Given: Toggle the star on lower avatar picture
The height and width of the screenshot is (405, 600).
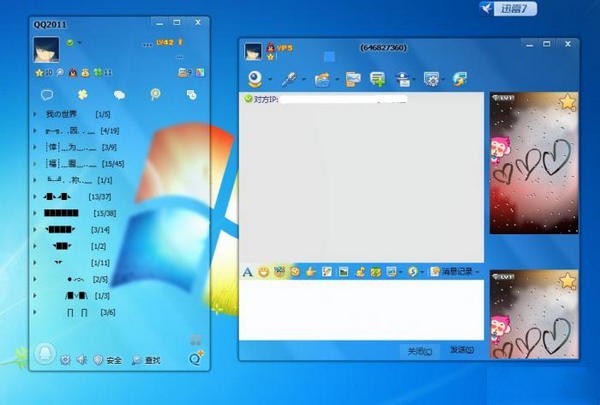Looking at the screenshot, I should click(x=567, y=281).
